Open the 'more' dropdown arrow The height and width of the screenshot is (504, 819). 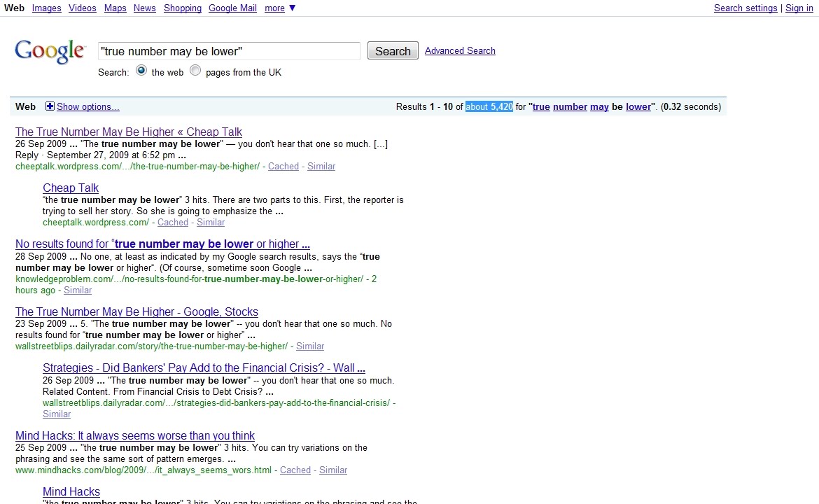point(292,8)
